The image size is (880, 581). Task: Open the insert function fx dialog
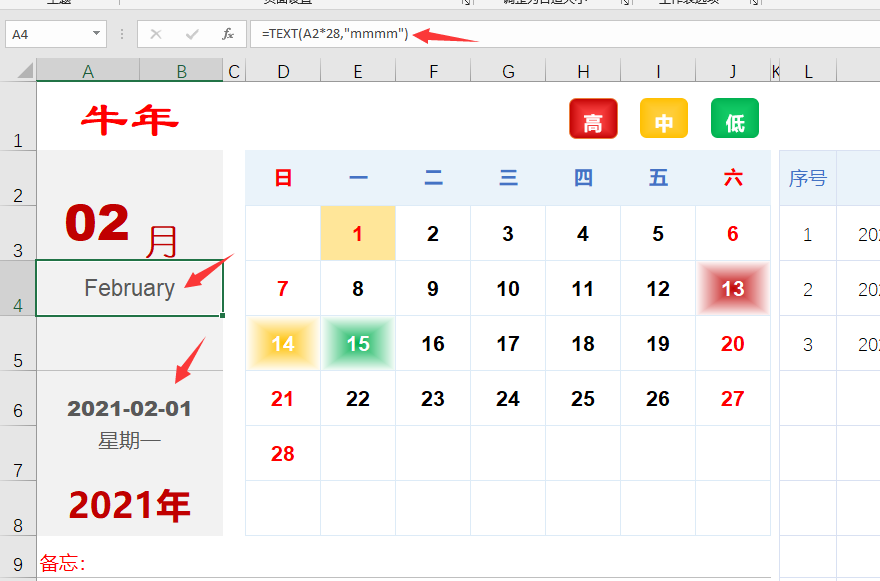227,34
